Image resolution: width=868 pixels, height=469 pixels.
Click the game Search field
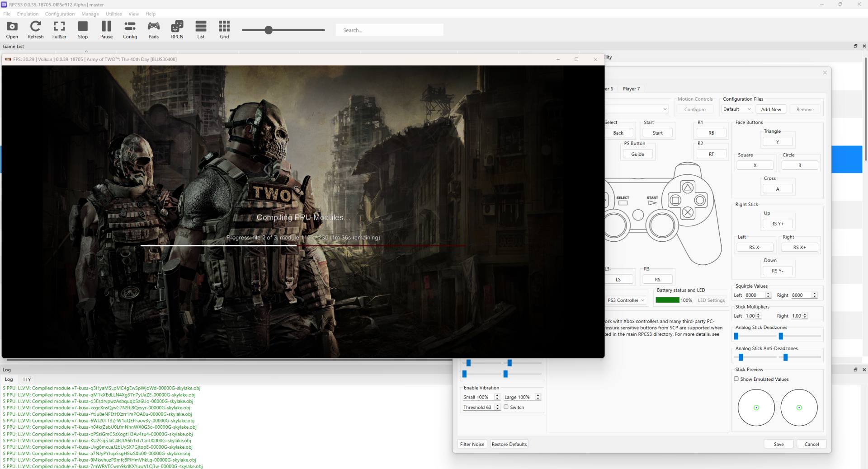point(389,30)
